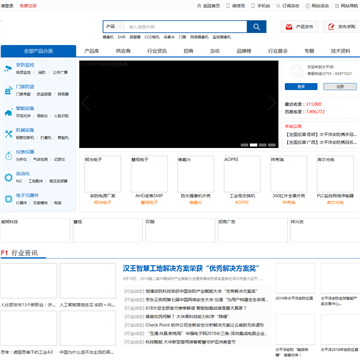The image size is (360, 360).
Task: Click the surveillance camera category icon
Action: pos(8,68)
